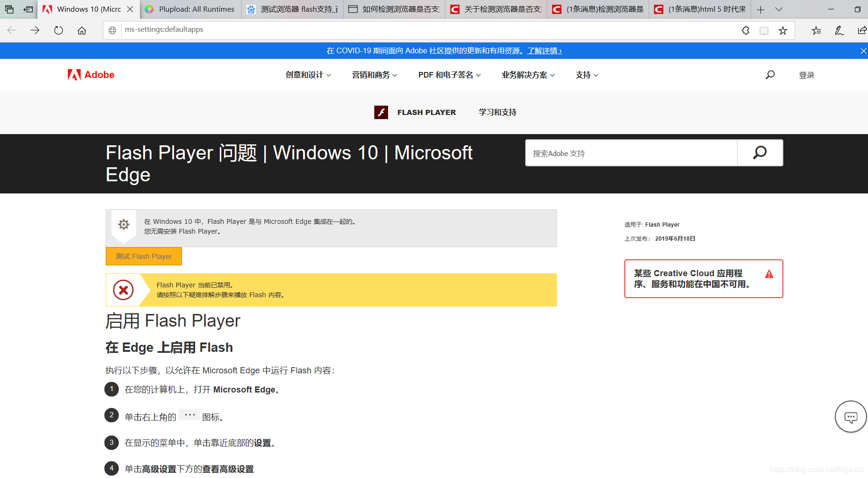
Task: Click the 测试 Flash Player button
Action: [x=143, y=256]
